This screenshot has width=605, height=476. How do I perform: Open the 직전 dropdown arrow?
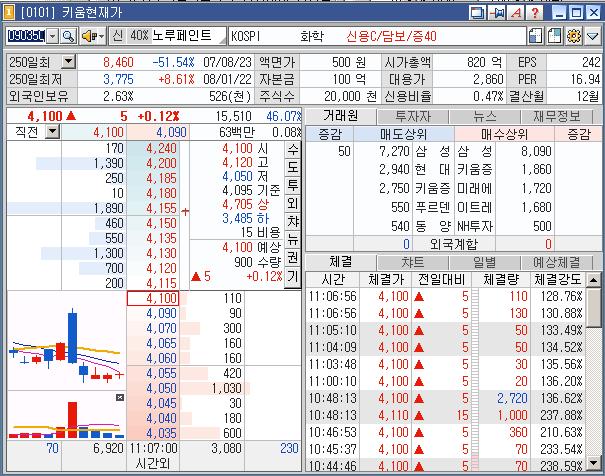(x=52, y=132)
